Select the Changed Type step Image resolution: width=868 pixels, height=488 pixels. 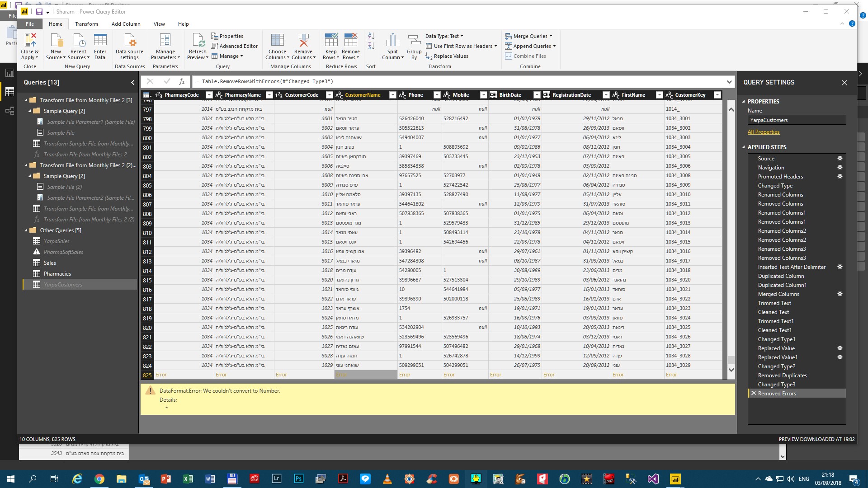click(x=775, y=186)
